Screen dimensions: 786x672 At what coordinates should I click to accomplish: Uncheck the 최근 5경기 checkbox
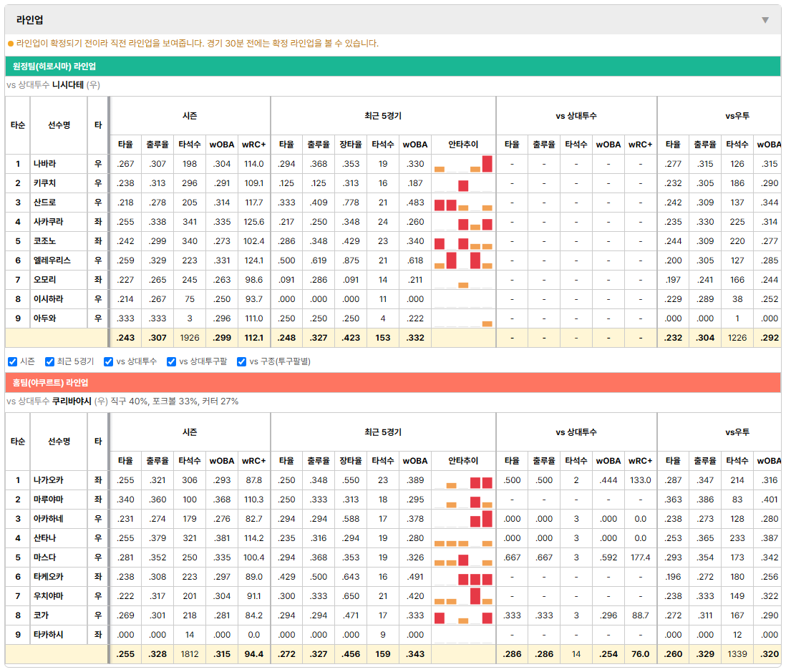point(49,362)
